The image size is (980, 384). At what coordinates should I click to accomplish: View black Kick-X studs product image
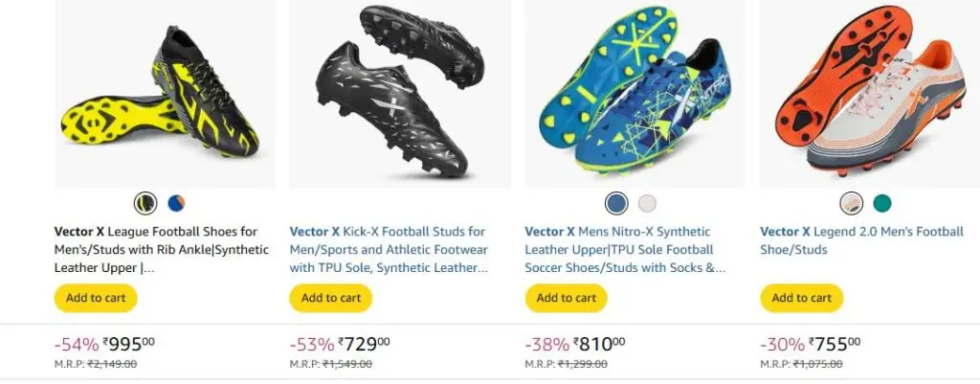coord(400,94)
